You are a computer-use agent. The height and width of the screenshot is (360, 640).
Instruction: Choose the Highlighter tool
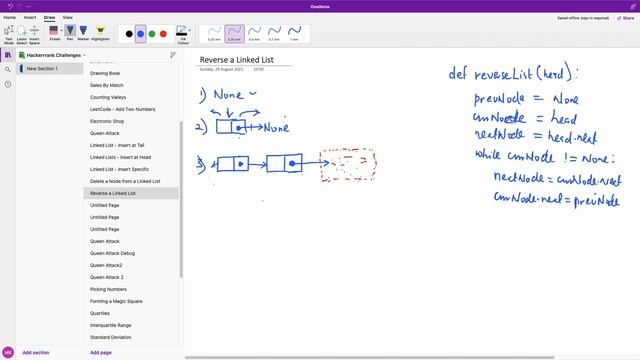[100, 33]
